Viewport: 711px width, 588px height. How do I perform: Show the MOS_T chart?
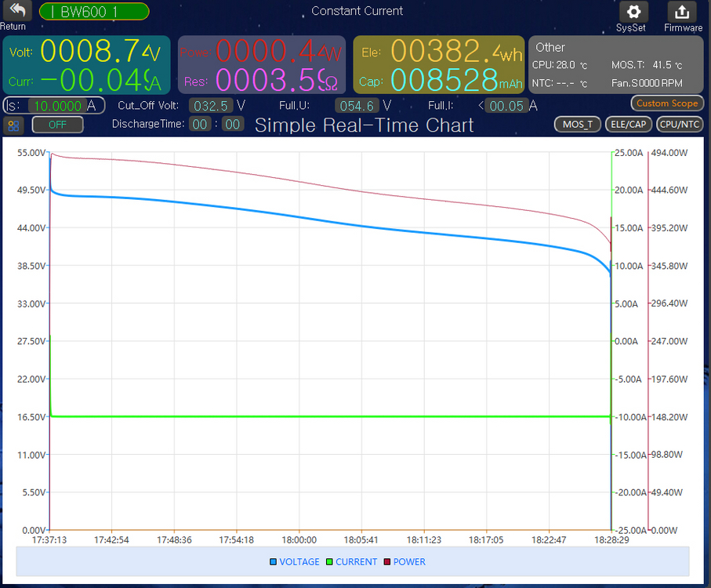[577, 124]
